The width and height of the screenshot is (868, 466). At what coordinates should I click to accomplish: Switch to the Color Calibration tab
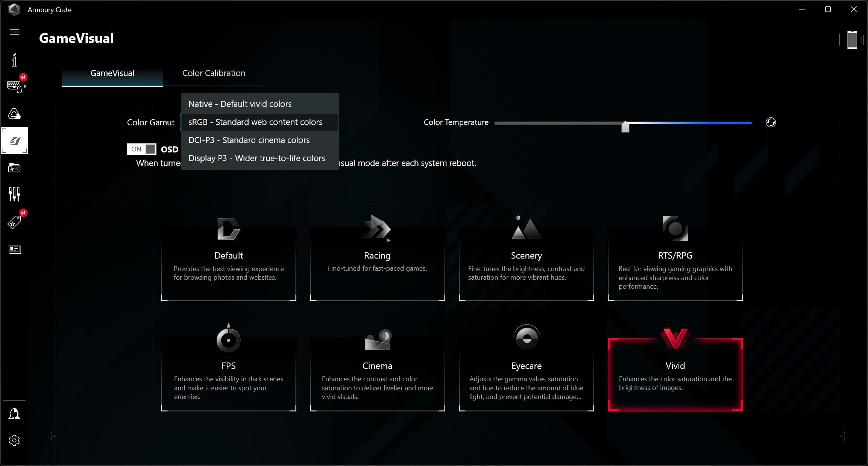214,73
